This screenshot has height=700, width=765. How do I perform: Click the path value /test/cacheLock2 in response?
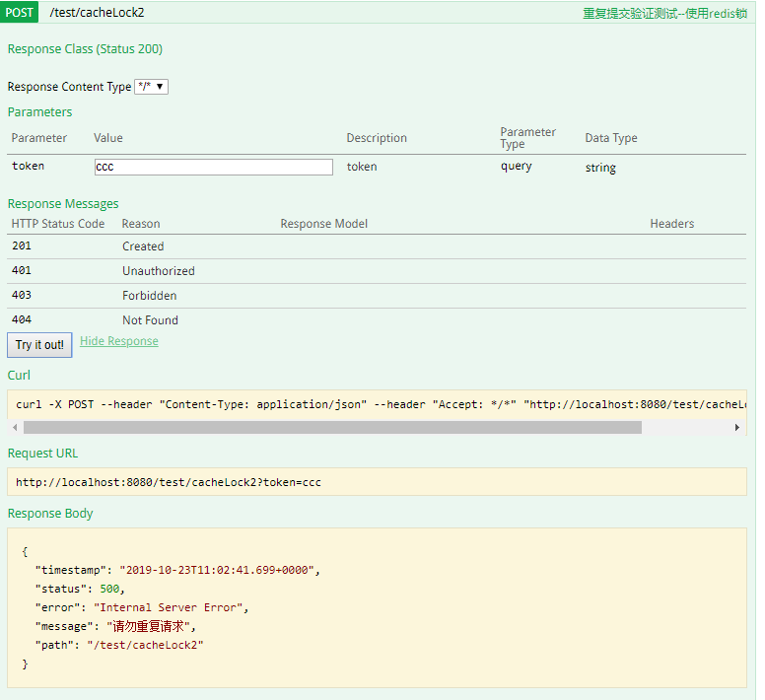(x=145, y=645)
